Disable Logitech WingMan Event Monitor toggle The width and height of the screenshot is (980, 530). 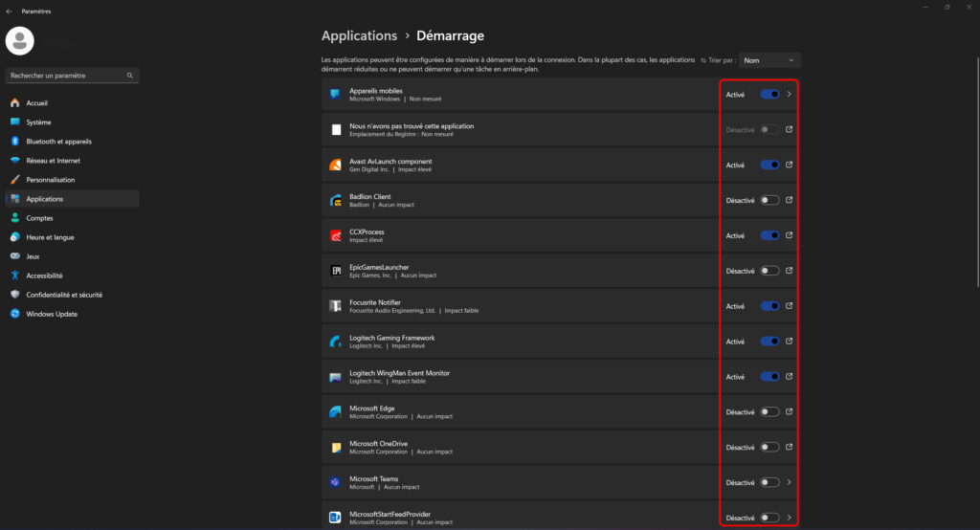(x=770, y=377)
